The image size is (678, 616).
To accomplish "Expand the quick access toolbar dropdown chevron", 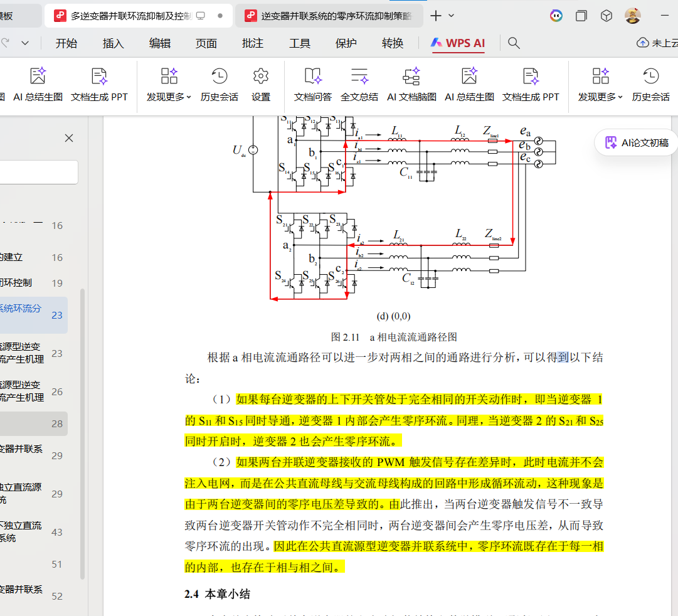I will tap(25, 43).
